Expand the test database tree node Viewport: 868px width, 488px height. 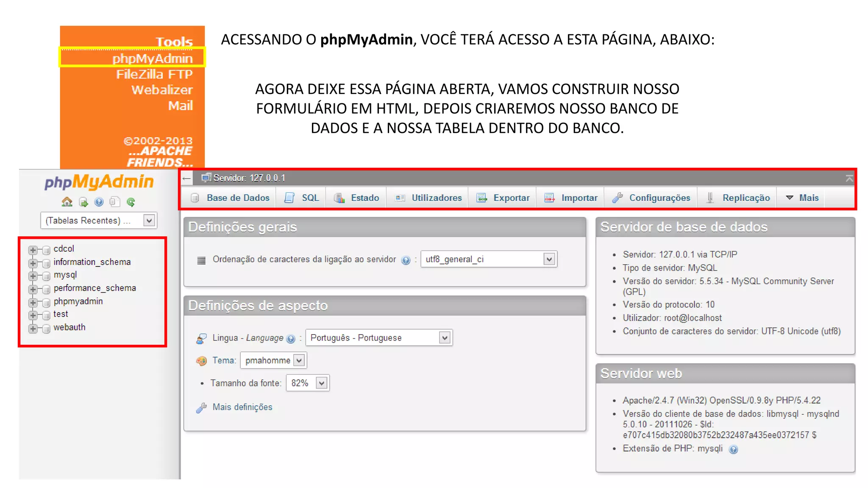coord(33,316)
